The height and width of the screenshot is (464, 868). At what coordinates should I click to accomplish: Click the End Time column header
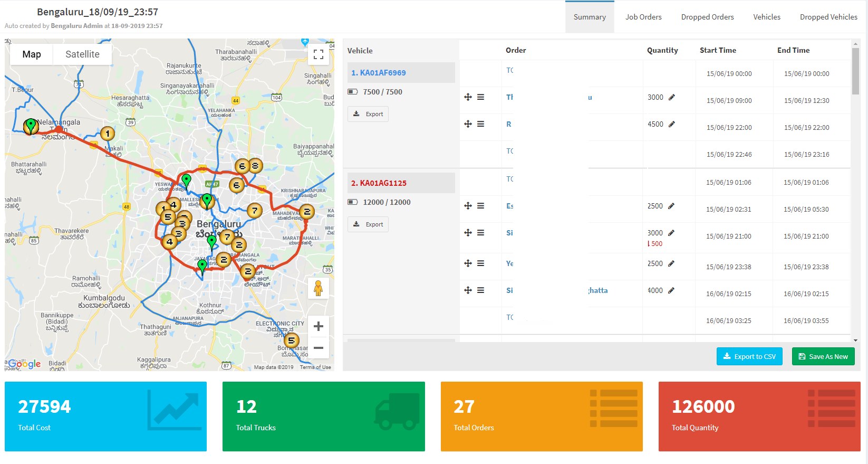[793, 50]
